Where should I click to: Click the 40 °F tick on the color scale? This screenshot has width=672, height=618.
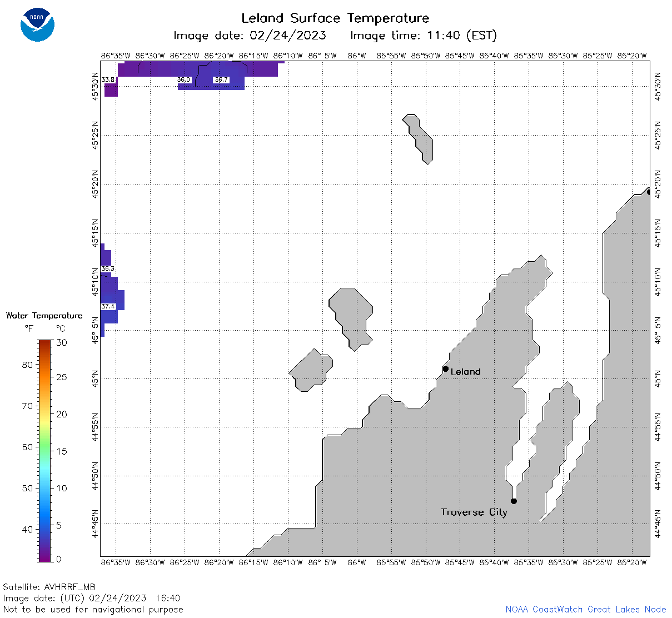(27, 530)
